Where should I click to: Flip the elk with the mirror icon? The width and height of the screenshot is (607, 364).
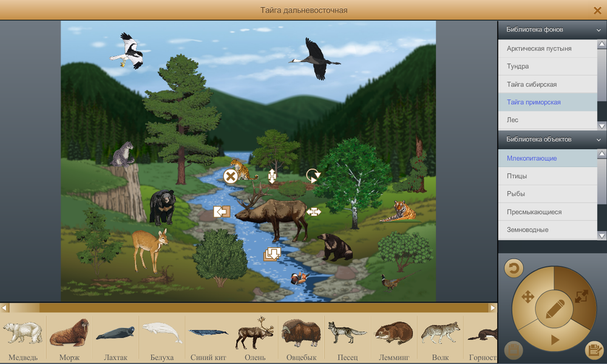222,212
